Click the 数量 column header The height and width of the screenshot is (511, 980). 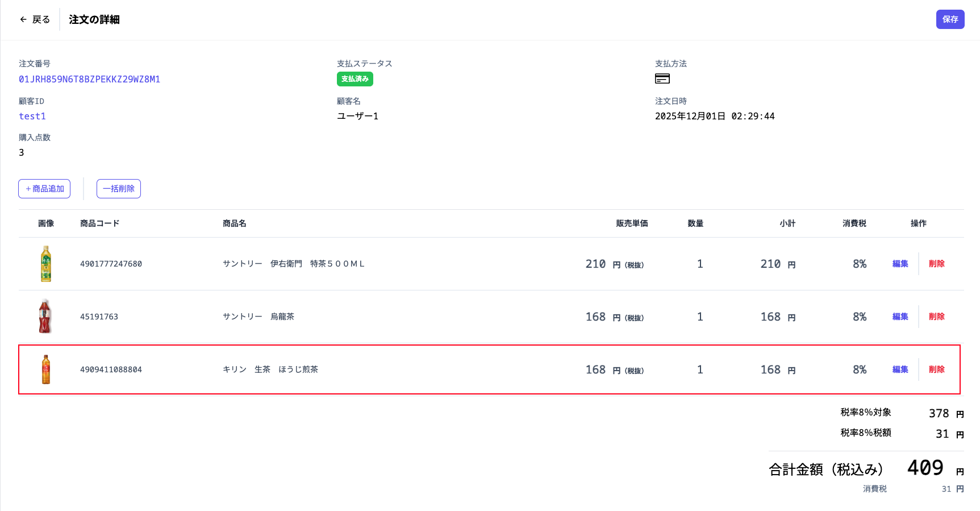click(695, 223)
